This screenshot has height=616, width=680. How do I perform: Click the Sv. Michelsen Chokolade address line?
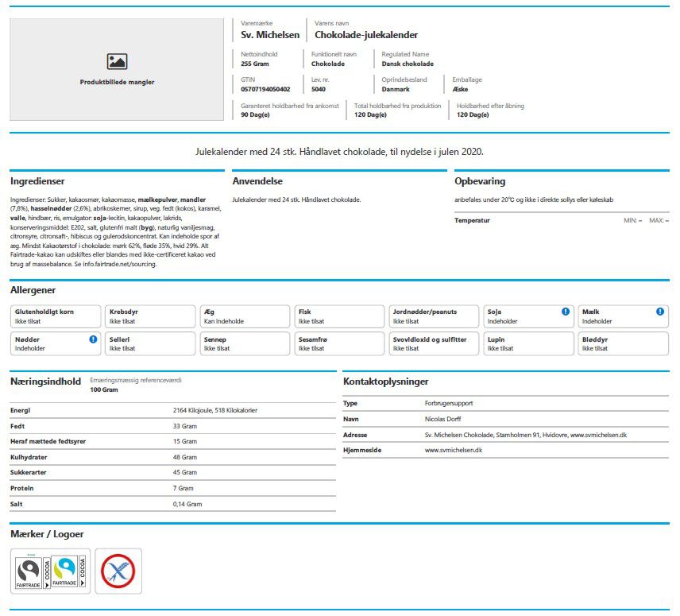tap(526, 435)
